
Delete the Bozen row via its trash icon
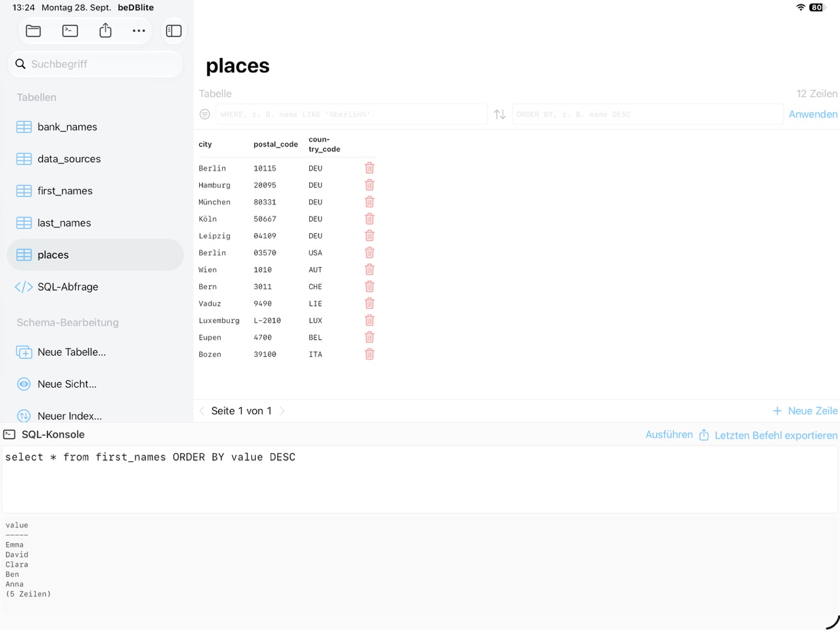369,354
